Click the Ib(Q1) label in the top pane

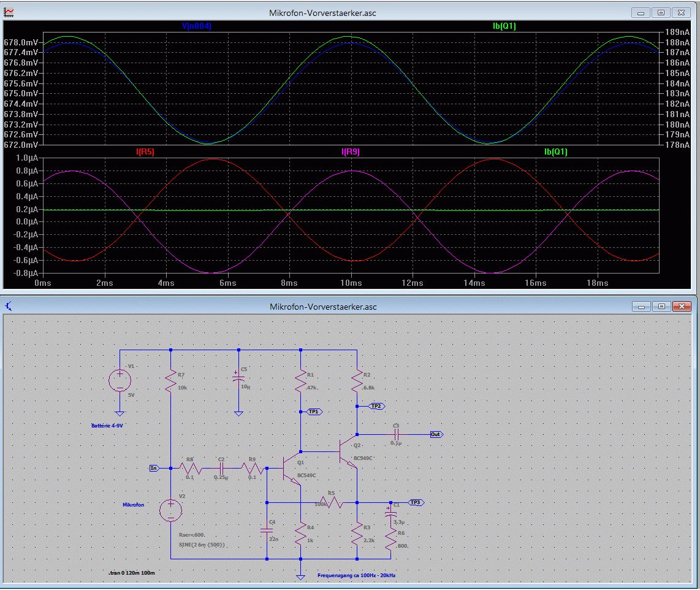504,26
